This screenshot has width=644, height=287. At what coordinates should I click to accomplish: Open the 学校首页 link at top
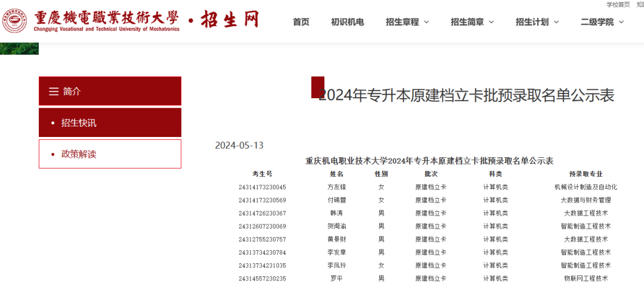(618, 5)
